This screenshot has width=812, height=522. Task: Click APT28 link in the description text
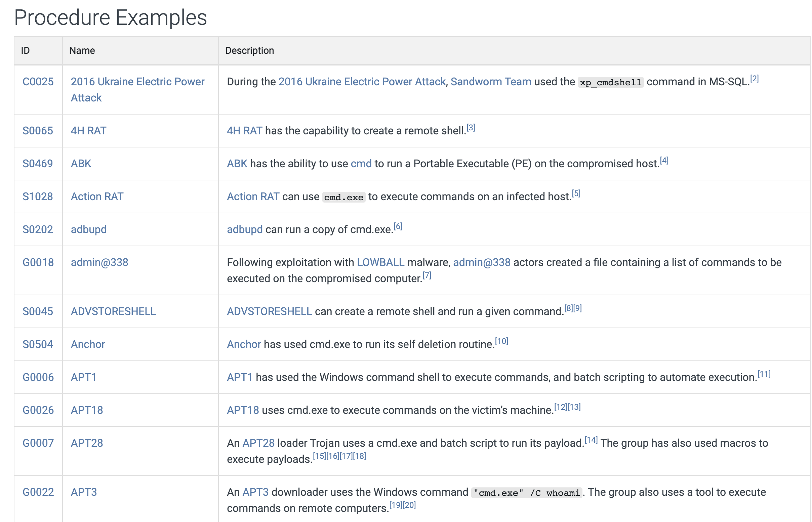point(258,443)
